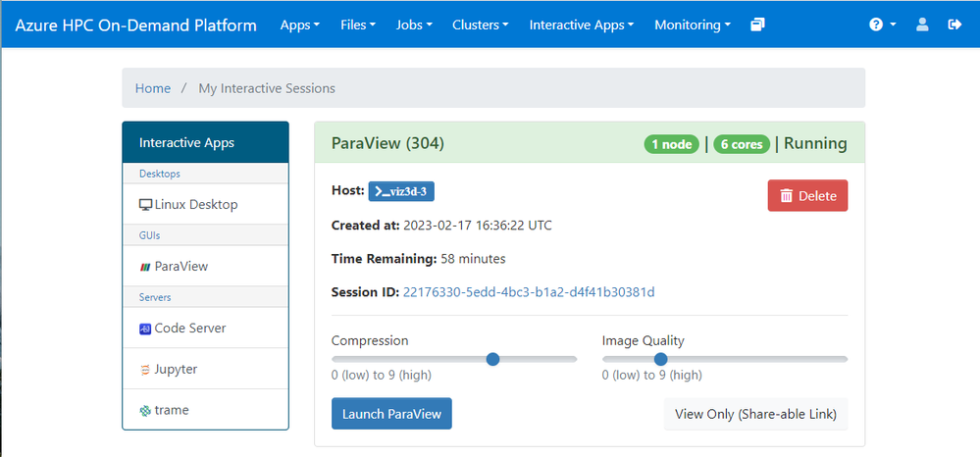Image resolution: width=980 pixels, height=457 pixels.
Task: Delete the ParaView session
Action: [x=807, y=195]
